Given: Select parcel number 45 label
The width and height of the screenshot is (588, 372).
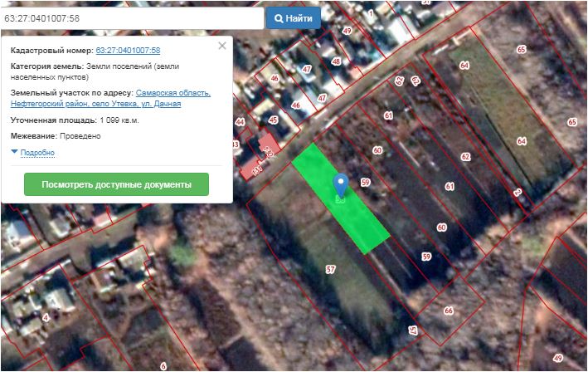Looking at the screenshot, I should [273, 120].
